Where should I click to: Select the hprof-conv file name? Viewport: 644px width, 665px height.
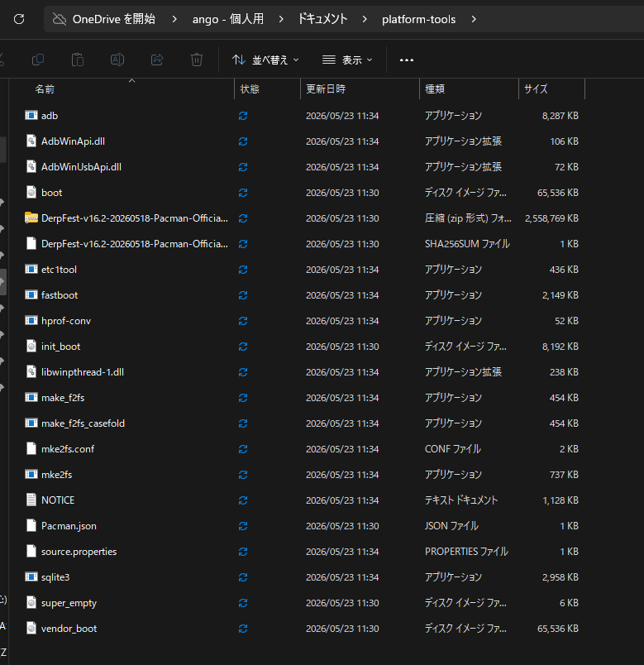pos(66,321)
